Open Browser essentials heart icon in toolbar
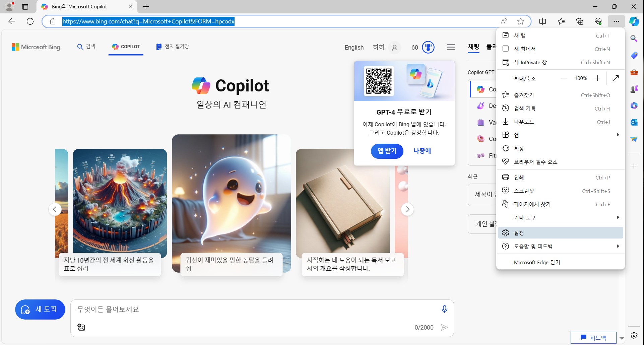 [x=598, y=21]
